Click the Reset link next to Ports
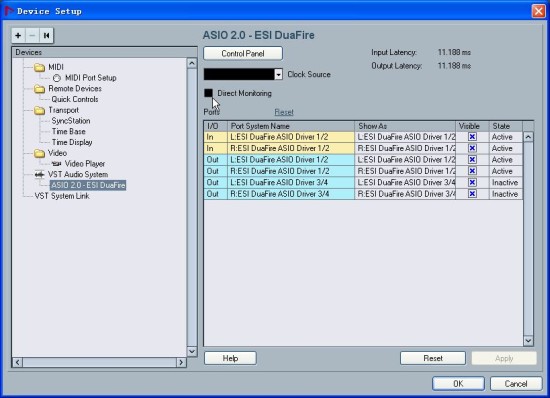550x398 pixels. tap(284, 112)
